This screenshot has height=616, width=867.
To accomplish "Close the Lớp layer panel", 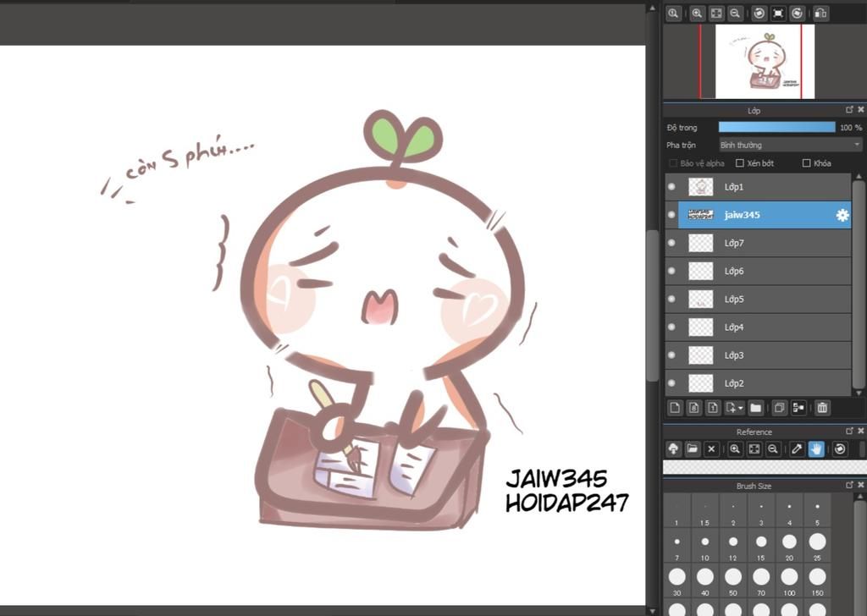I will click(x=860, y=110).
